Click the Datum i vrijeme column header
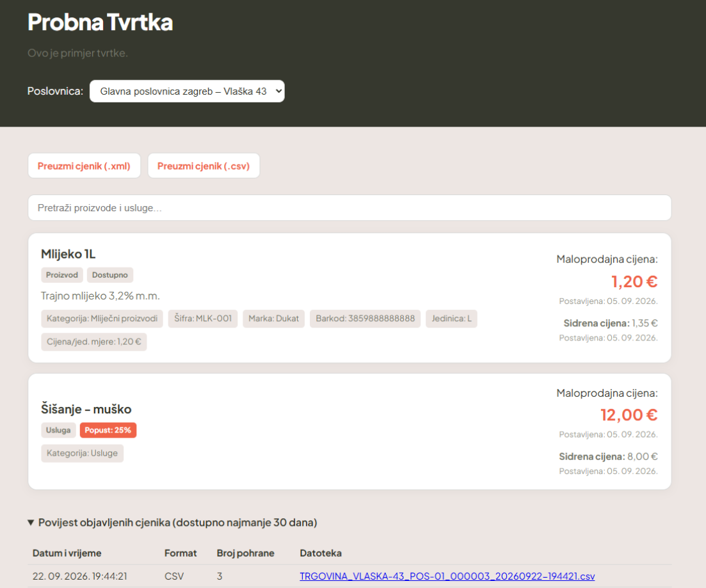Image resolution: width=706 pixels, height=588 pixels. click(67, 553)
